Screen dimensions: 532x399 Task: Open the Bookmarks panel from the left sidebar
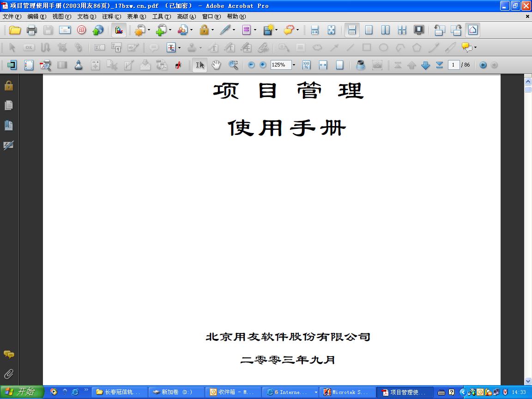point(9,126)
